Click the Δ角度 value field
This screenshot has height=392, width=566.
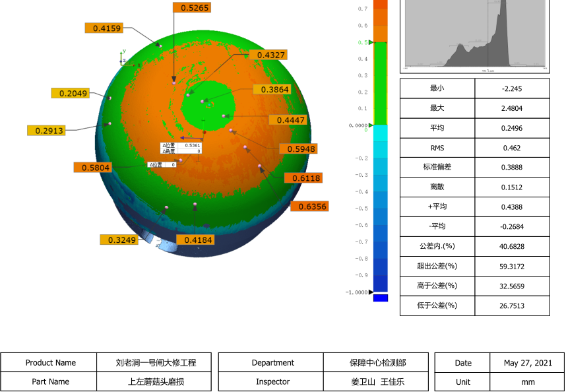click(x=191, y=151)
